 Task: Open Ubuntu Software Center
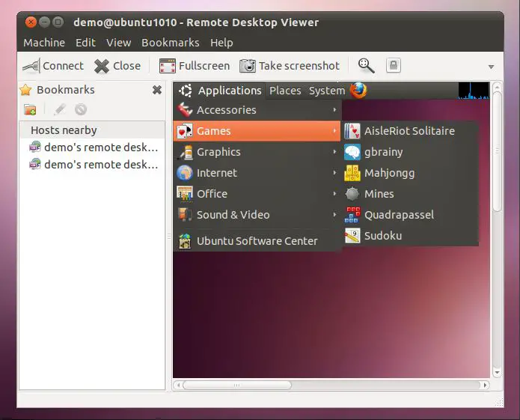257,241
